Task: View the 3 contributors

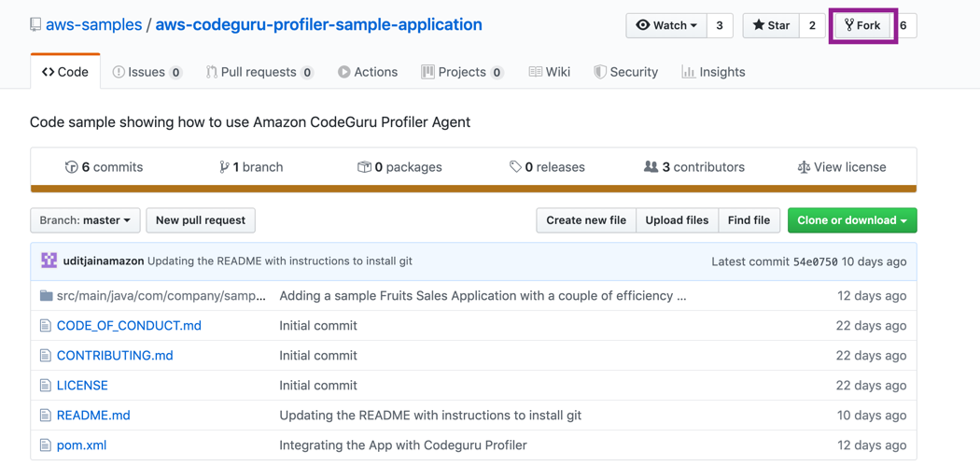Action: coord(694,167)
